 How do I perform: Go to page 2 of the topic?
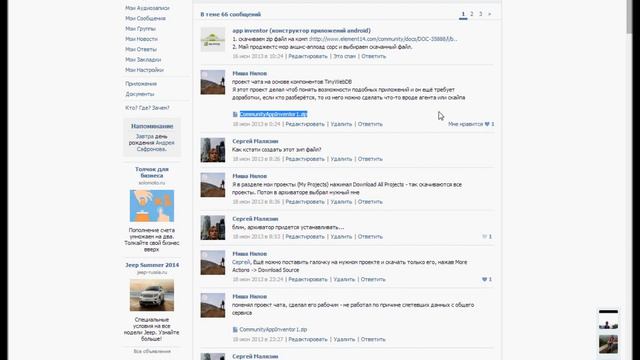(472, 14)
